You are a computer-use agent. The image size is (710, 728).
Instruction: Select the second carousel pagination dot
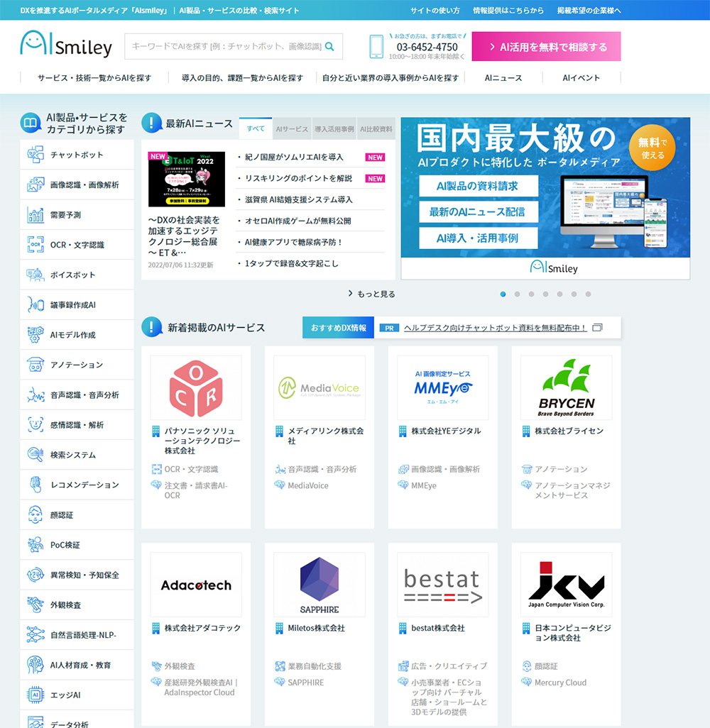[518, 293]
